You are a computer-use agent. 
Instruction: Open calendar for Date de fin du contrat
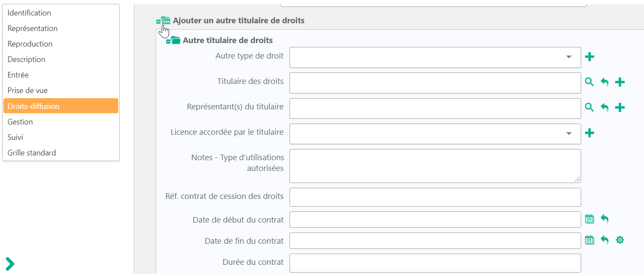(x=589, y=240)
